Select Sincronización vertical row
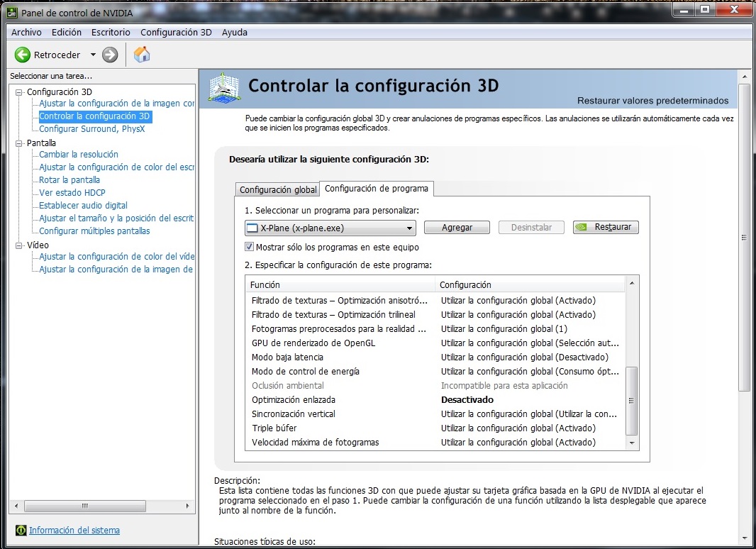756x549 pixels. tap(435, 414)
